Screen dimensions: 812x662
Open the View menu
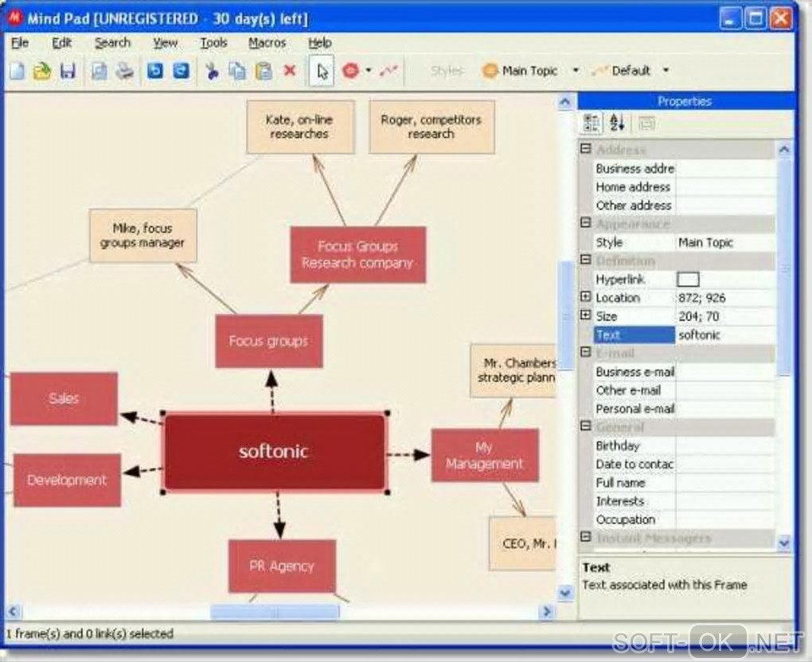(166, 43)
